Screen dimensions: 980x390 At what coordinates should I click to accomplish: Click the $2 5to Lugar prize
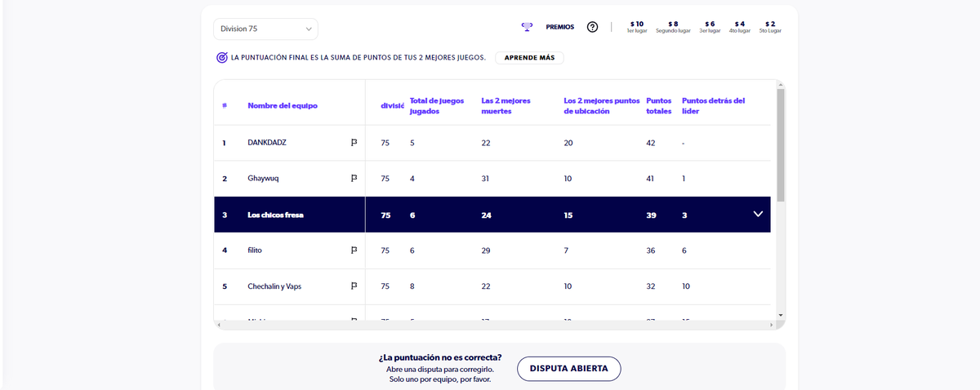[770, 27]
